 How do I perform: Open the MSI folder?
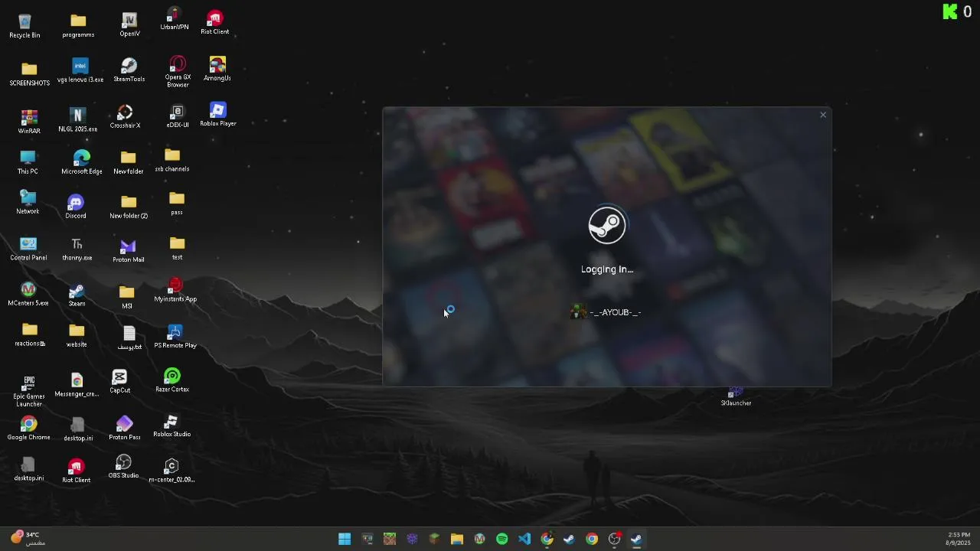127,297
